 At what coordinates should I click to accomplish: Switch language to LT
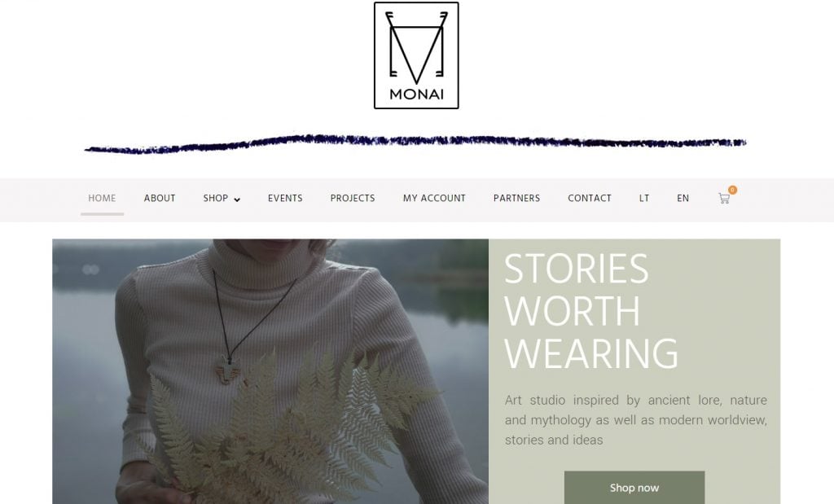tap(644, 199)
